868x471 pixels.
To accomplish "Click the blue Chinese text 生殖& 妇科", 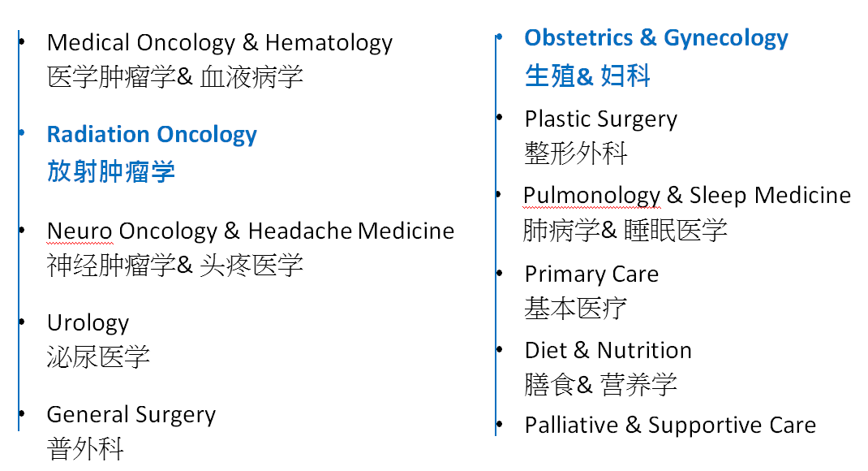I will 587,76.
